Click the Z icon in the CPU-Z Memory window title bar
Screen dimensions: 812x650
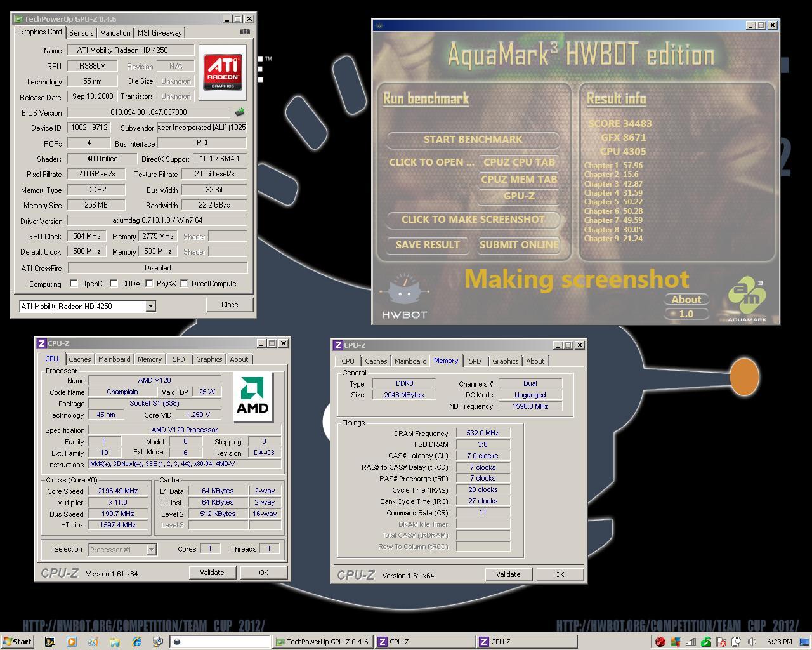[x=337, y=345]
